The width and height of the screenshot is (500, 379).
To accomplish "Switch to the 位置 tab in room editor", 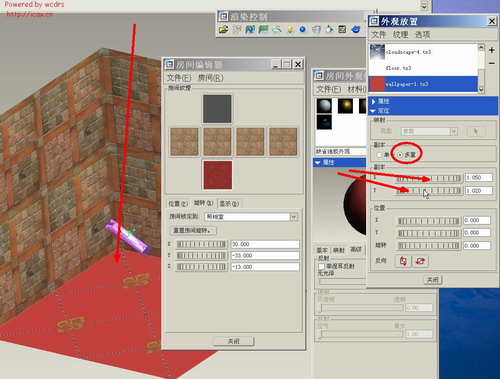I will click(x=178, y=203).
